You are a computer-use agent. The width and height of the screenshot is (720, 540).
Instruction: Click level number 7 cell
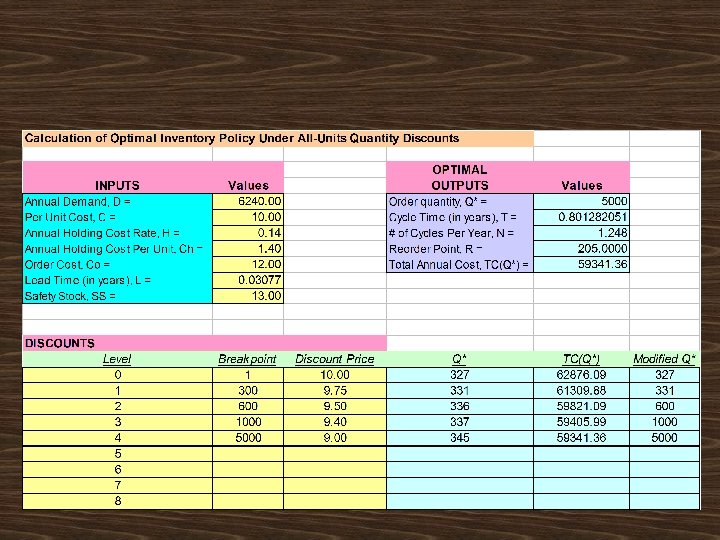tap(118, 485)
